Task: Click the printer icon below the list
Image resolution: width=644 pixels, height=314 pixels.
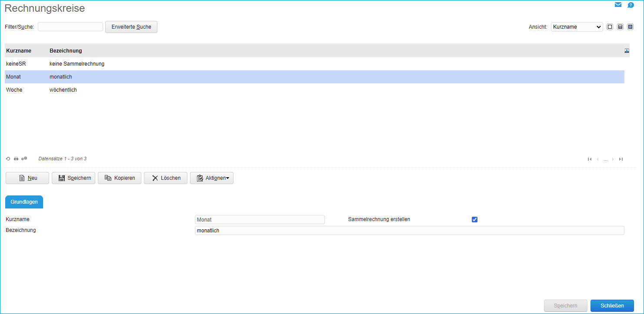Action: [x=16, y=159]
